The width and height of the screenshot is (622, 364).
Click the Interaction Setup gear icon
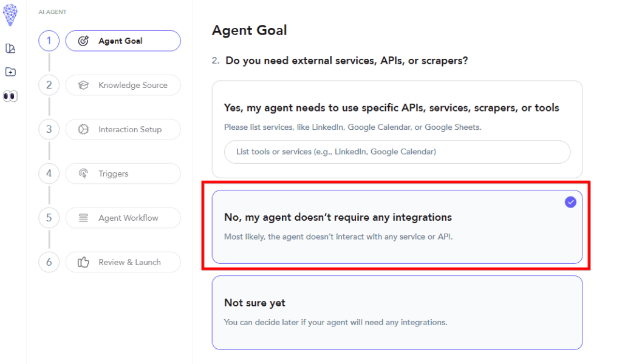click(84, 129)
